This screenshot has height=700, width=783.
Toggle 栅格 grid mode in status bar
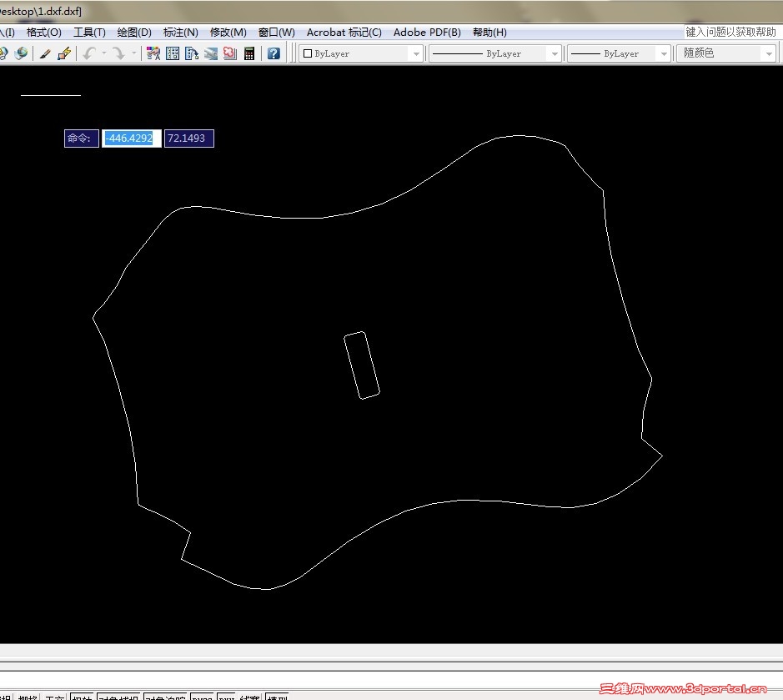(27, 697)
